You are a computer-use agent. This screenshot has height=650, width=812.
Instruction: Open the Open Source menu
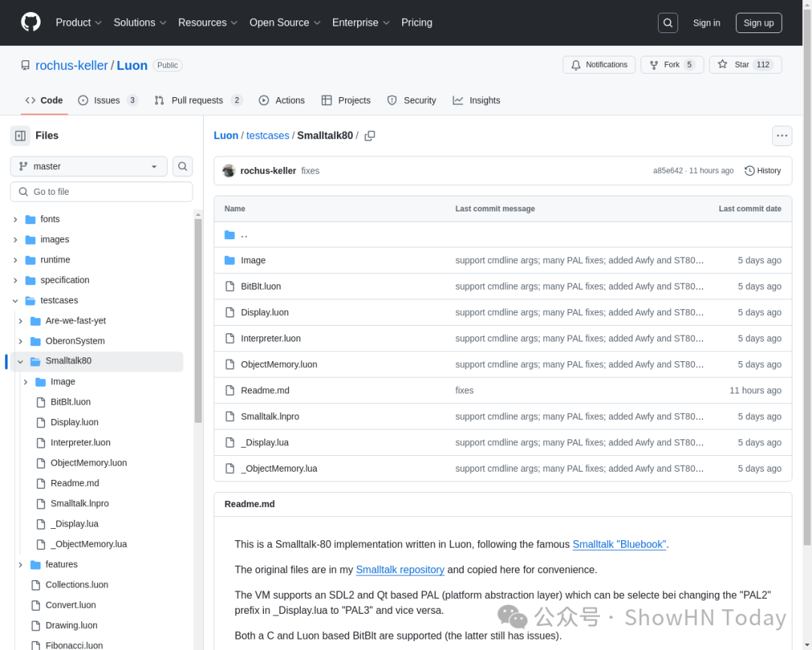click(x=285, y=23)
